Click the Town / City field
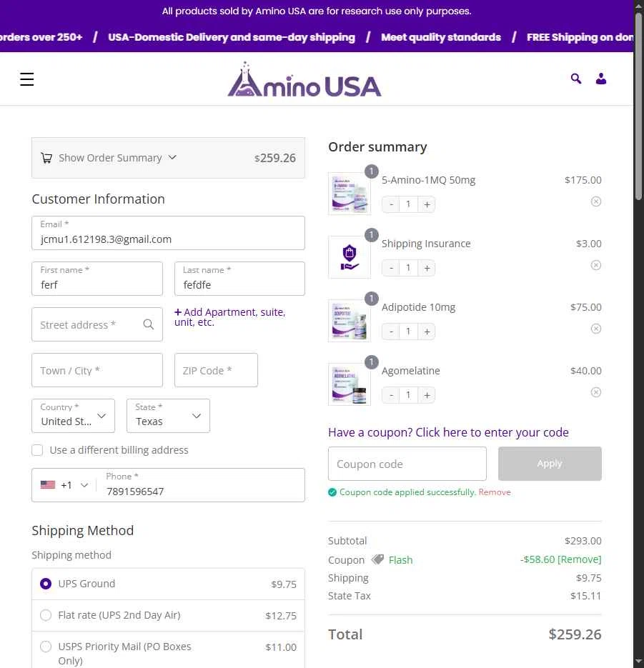This screenshot has height=668, width=644. (x=97, y=370)
